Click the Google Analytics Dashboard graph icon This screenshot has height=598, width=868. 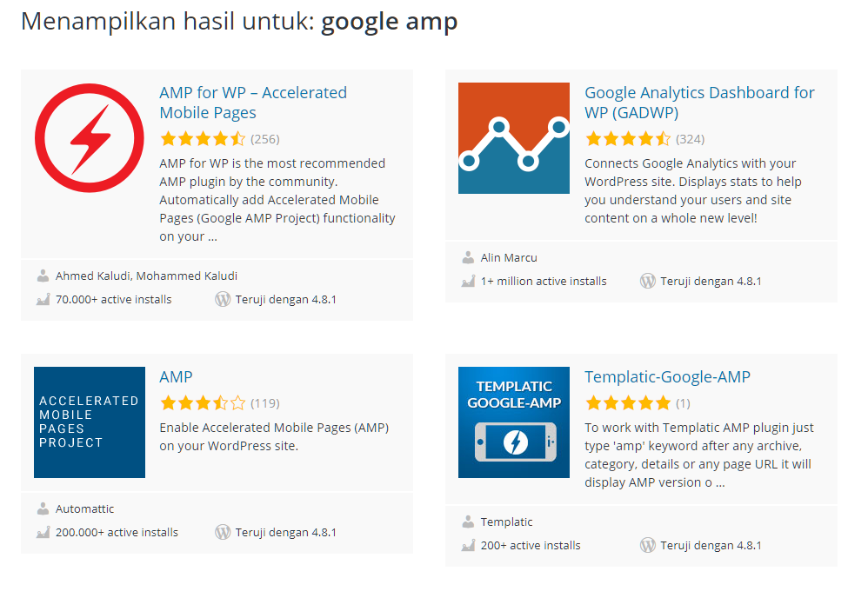click(514, 137)
